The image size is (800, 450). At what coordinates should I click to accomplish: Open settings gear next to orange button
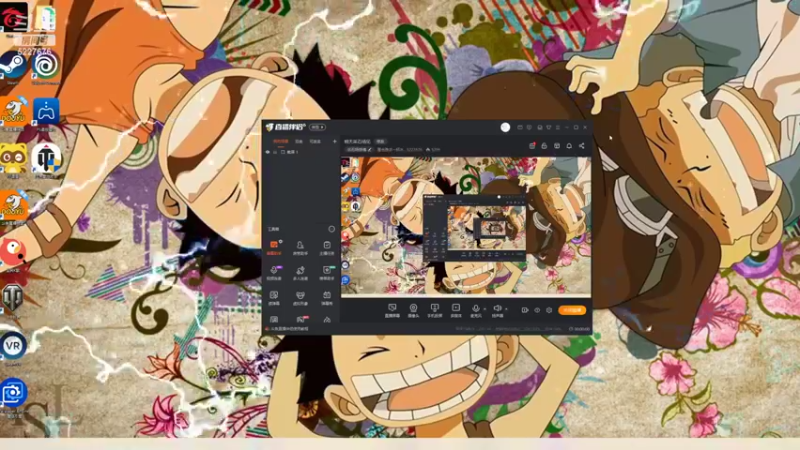pyautogui.click(x=549, y=310)
